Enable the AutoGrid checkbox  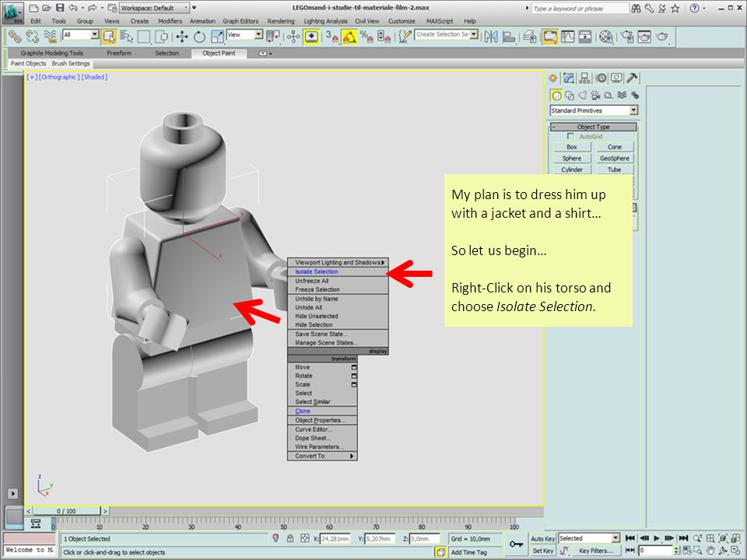pyautogui.click(x=570, y=136)
